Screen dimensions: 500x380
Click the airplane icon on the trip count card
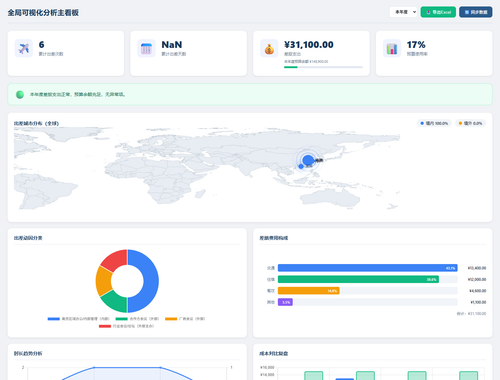(24, 48)
